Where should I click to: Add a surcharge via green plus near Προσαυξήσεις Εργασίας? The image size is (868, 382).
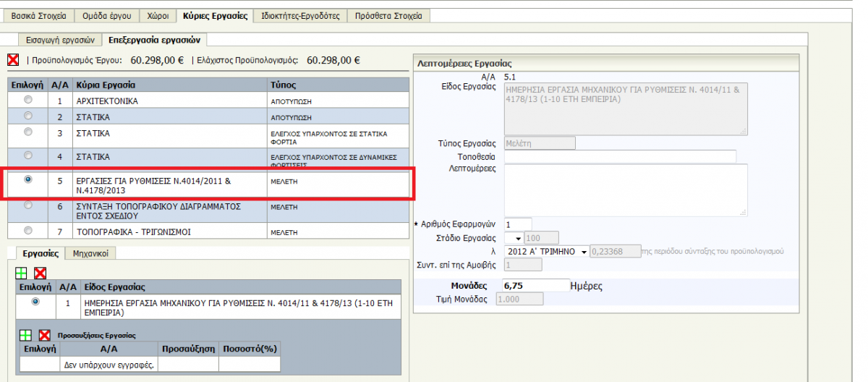25,335
